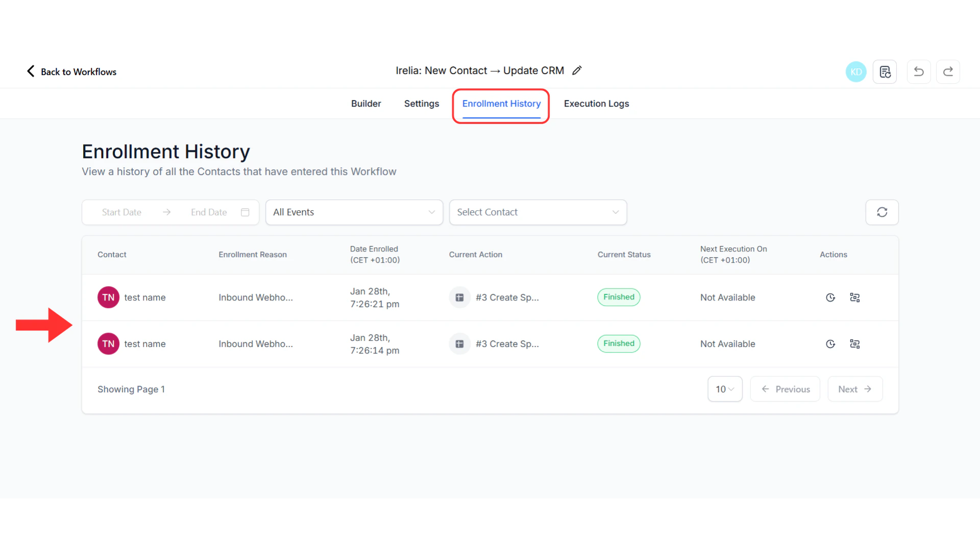Open the All Events filter dropdown
Image resolution: width=980 pixels, height=551 pixels.
point(354,212)
